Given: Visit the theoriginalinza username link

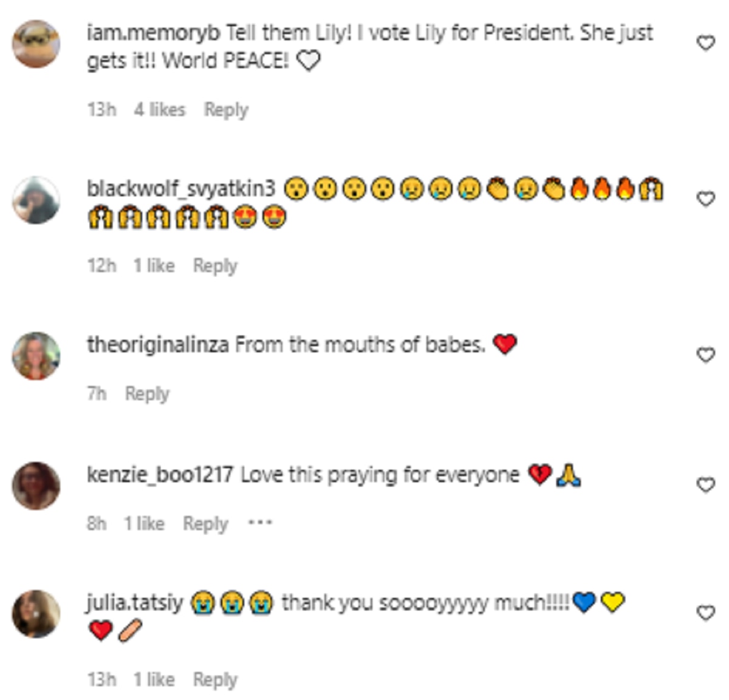Looking at the screenshot, I should [x=158, y=345].
